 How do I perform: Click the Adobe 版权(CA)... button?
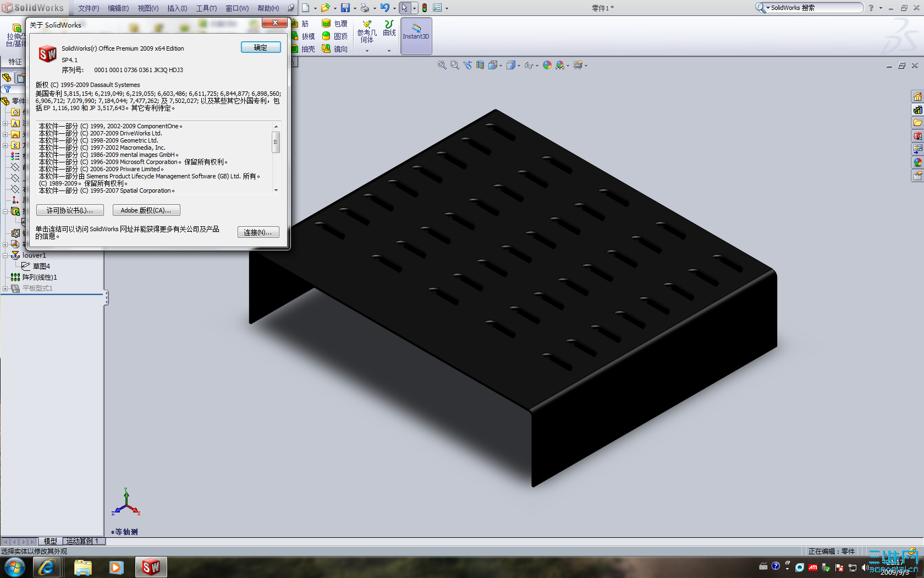(x=146, y=210)
